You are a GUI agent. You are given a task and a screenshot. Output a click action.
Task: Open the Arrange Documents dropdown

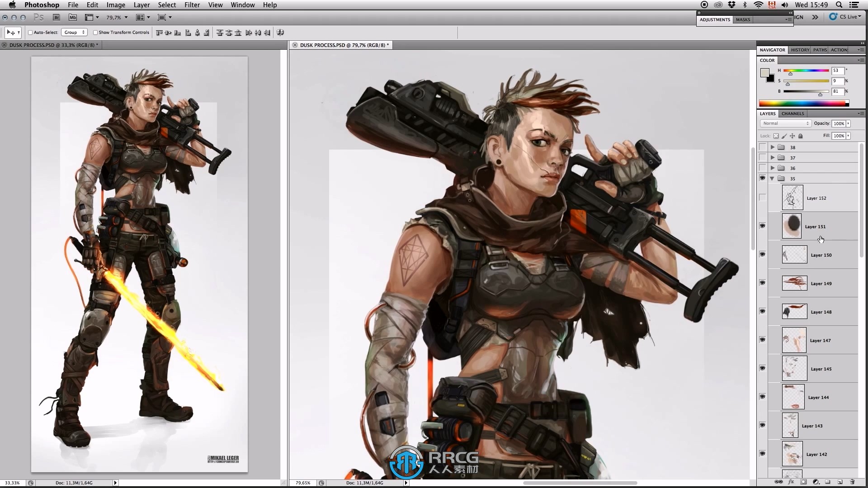coord(143,18)
